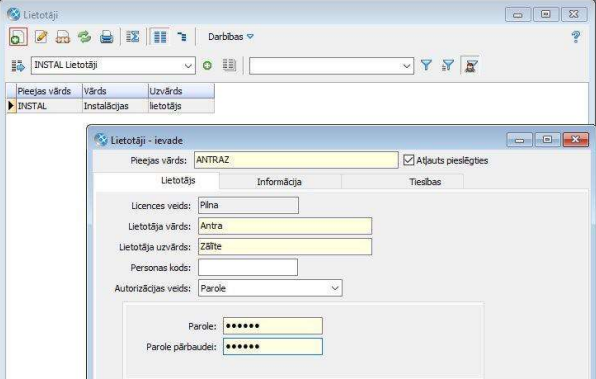The height and width of the screenshot is (379, 596).
Task: Select the table grid view icon
Action: point(160,37)
